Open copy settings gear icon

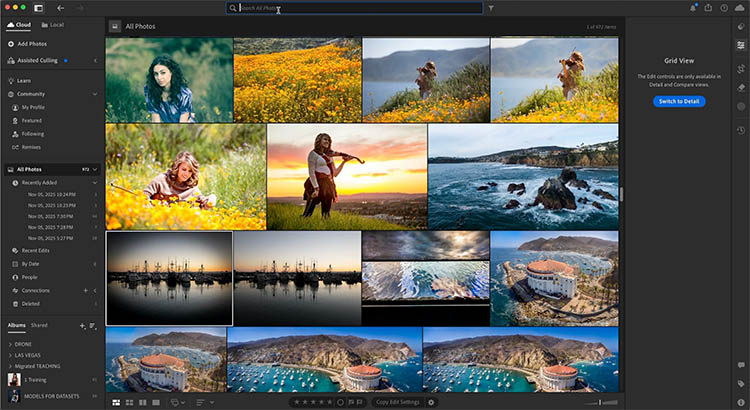[x=431, y=403]
